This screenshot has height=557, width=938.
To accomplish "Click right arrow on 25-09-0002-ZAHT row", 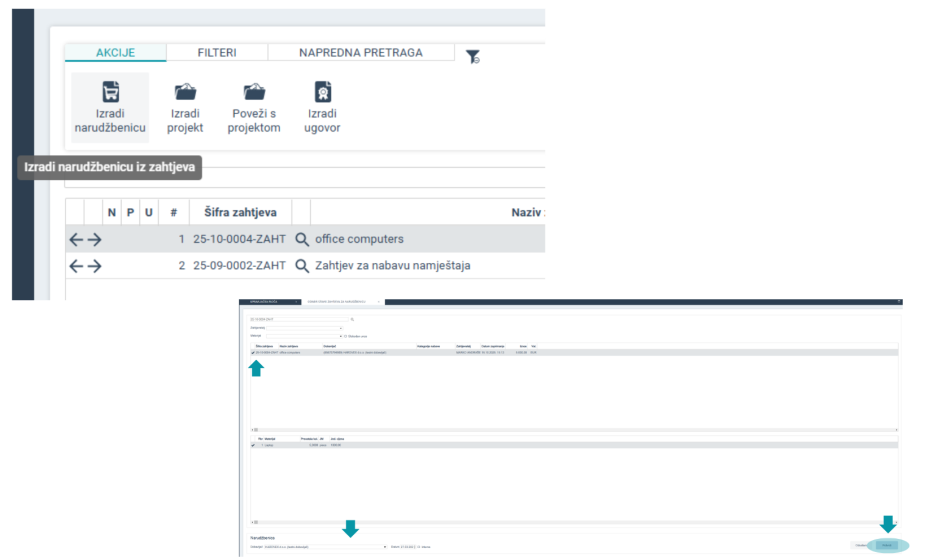I will pyautogui.click(x=95, y=266).
